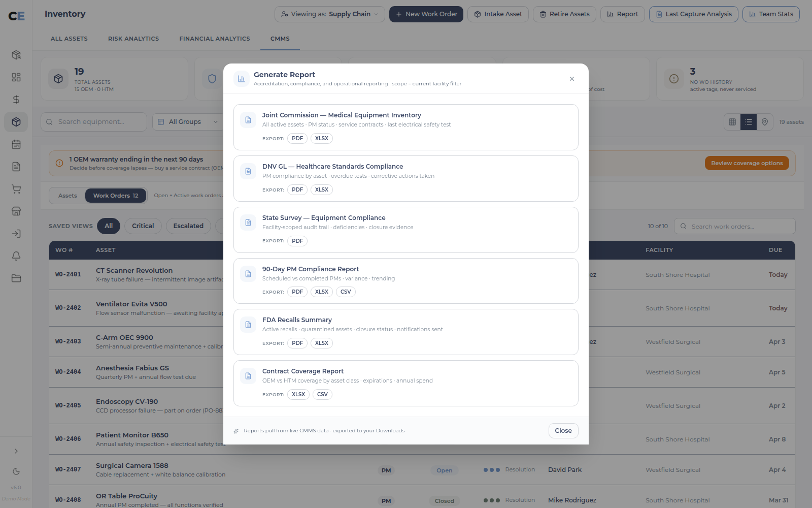Click the Report button in header
The height and width of the screenshot is (508, 812).
tap(623, 14)
